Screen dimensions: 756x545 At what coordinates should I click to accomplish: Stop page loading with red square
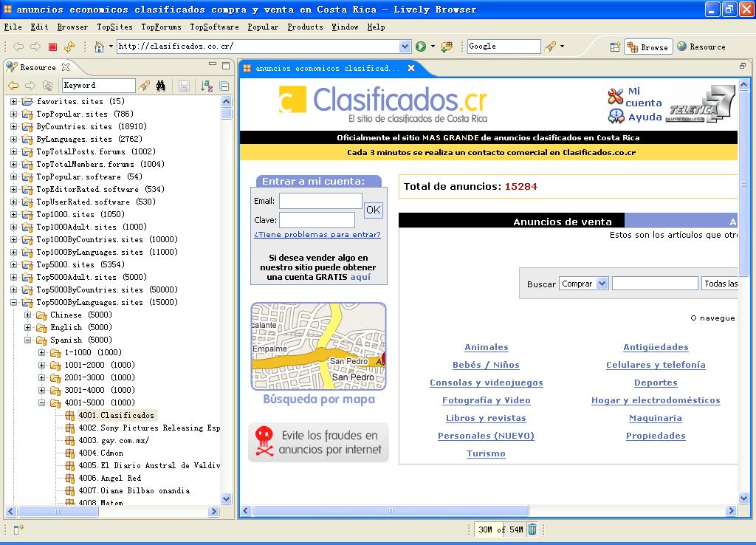coord(52,47)
